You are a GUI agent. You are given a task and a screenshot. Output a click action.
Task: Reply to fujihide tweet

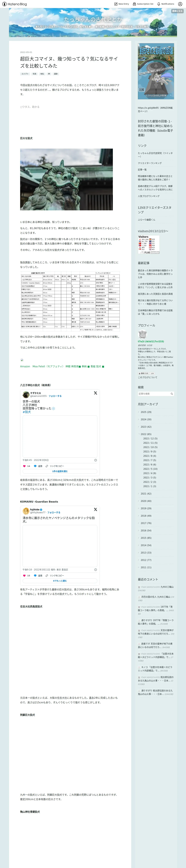(x=38, y=575)
